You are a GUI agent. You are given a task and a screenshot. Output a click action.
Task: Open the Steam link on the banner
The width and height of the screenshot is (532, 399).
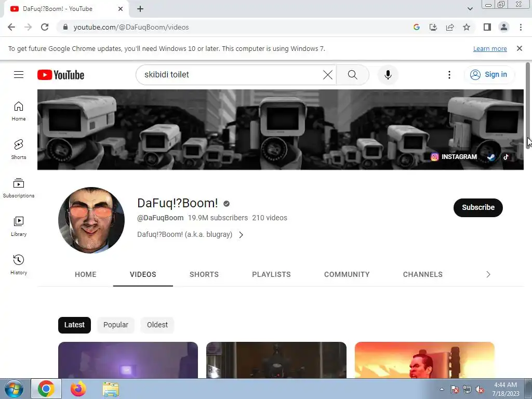click(490, 157)
